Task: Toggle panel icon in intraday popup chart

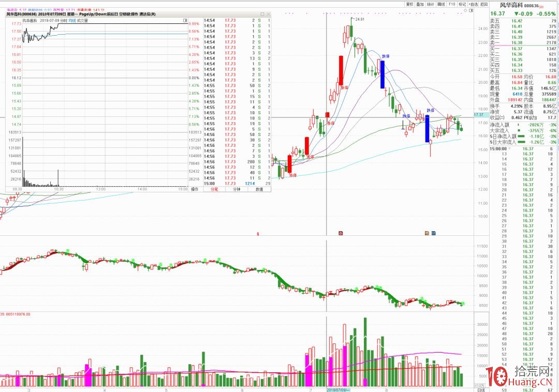Action: [x=185, y=21]
